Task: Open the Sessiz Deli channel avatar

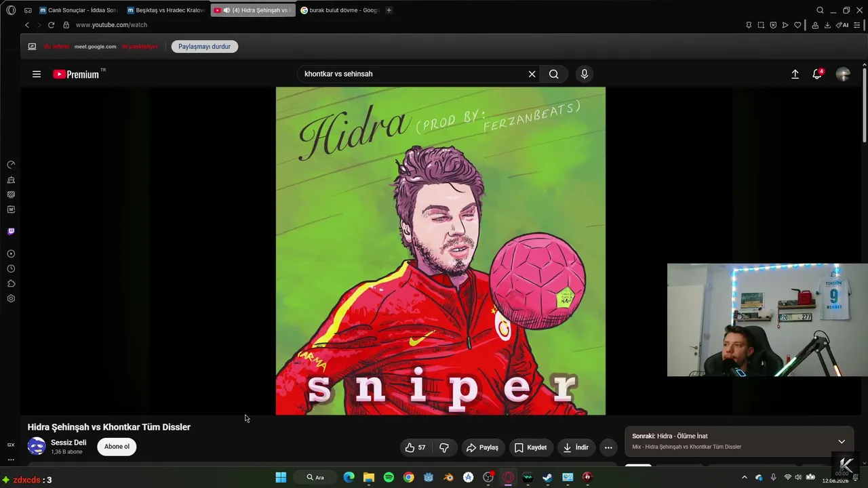Action: [37, 446]
